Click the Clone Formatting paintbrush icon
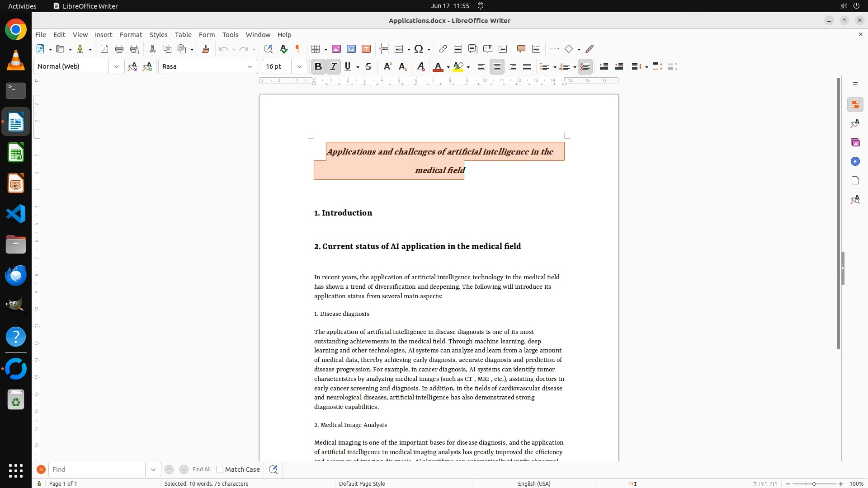 click(206, 49)
